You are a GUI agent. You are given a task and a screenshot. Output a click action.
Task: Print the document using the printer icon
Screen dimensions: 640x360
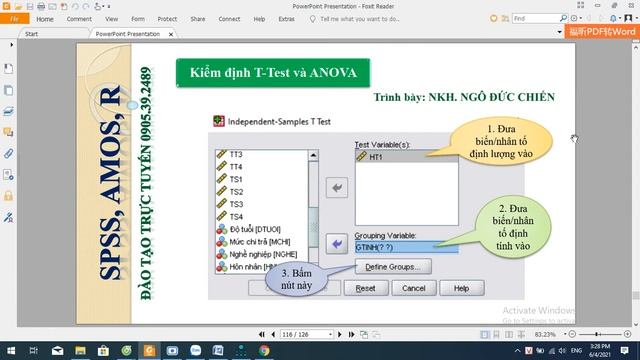point(41,6)
